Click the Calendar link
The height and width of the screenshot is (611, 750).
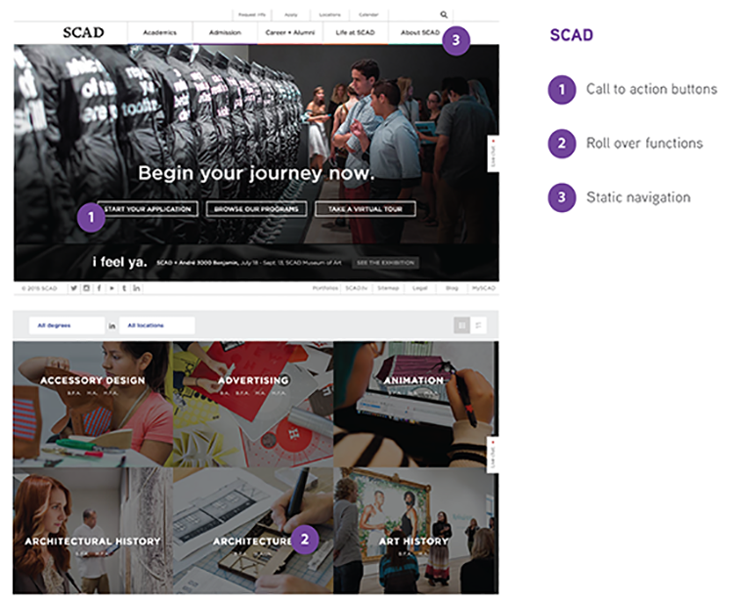tap(368, 15)
